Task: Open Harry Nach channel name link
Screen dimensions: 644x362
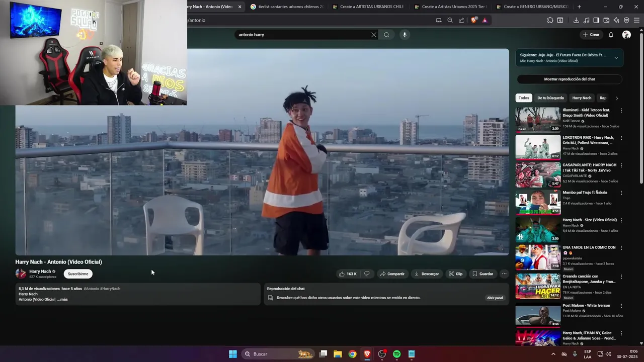Action: [x=40, y=271]
